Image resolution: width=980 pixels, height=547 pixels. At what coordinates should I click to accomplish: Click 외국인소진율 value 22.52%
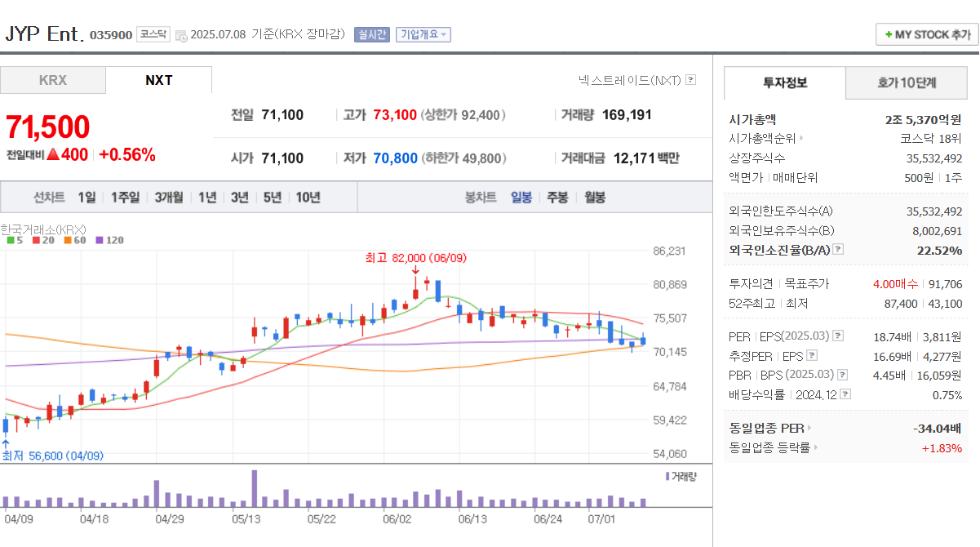[x=939, y=250]
